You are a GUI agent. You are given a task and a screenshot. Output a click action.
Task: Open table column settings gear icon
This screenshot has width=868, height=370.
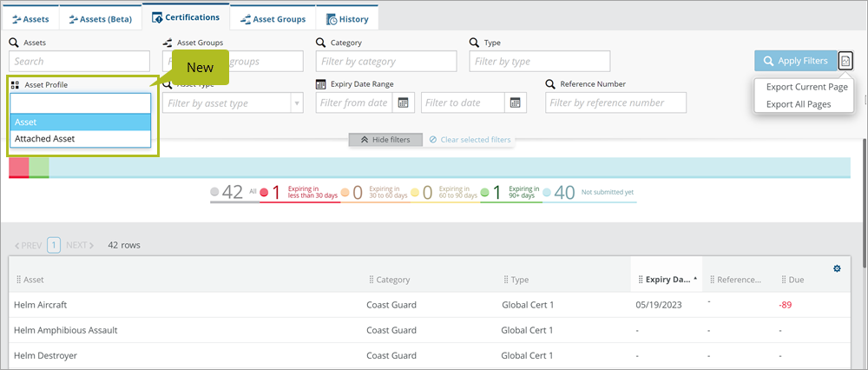point(837,268)
